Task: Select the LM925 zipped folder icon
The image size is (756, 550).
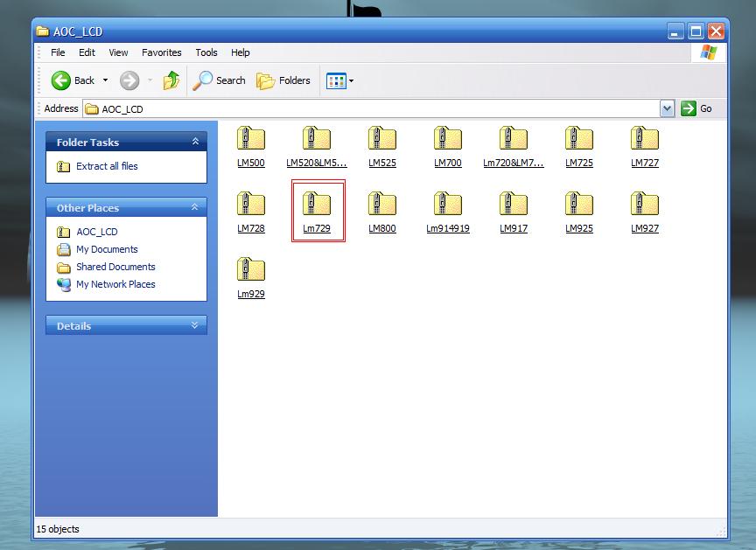Action: (579, 204)
